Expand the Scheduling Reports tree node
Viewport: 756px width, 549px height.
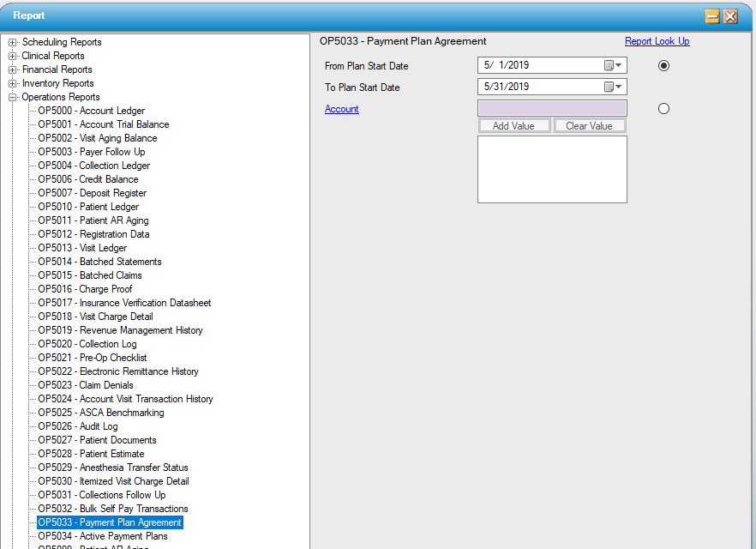[13, 42]
